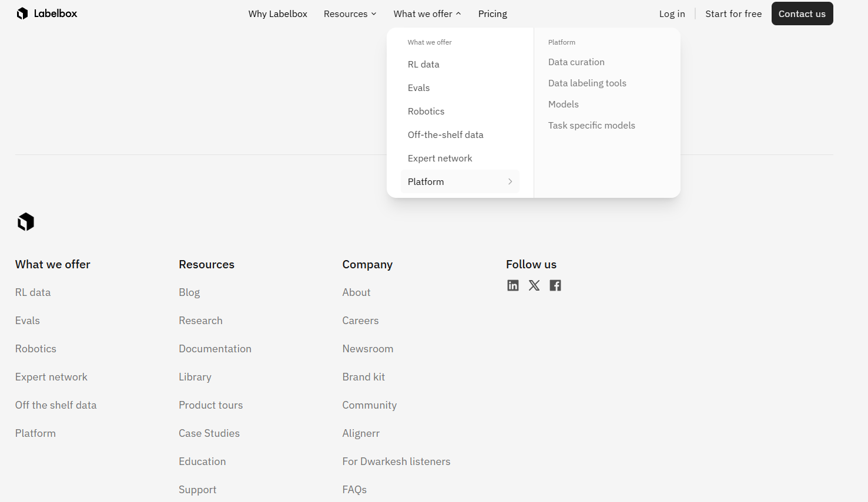Click the Labelbox cube icon in footer

26,221
